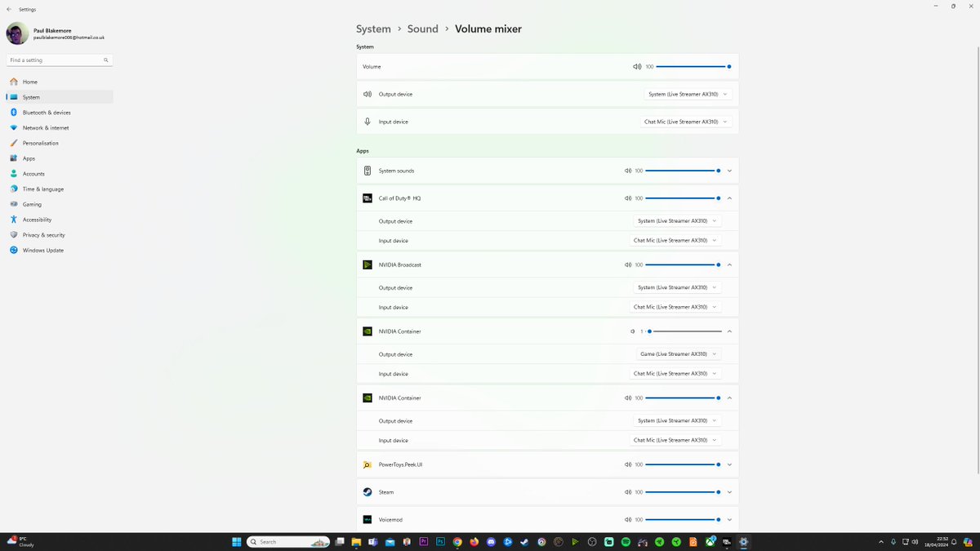Mute the Steam app speaker toggle
This screenshot has height=551, width=980.
pos(627,491)
